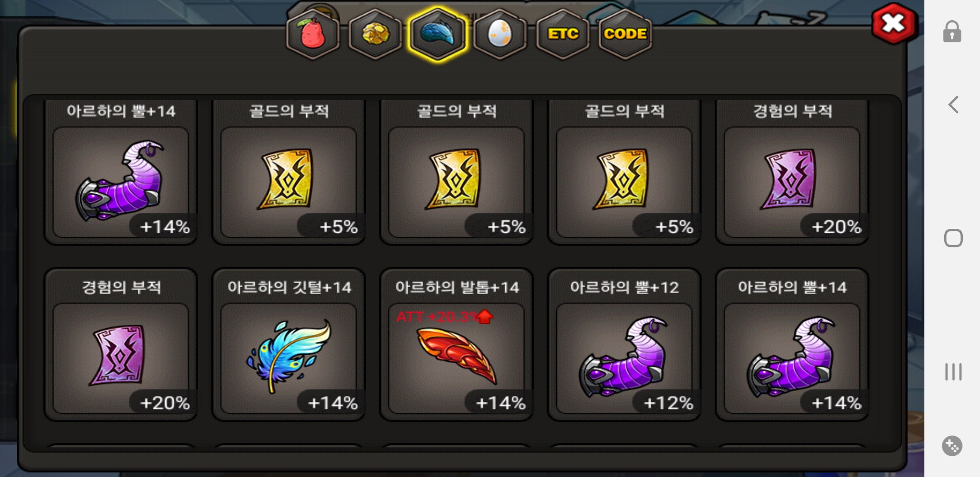Open the CODE tab
Image resolution: width=980 pixels, height=477 pixels.
[x=625, y=34]
